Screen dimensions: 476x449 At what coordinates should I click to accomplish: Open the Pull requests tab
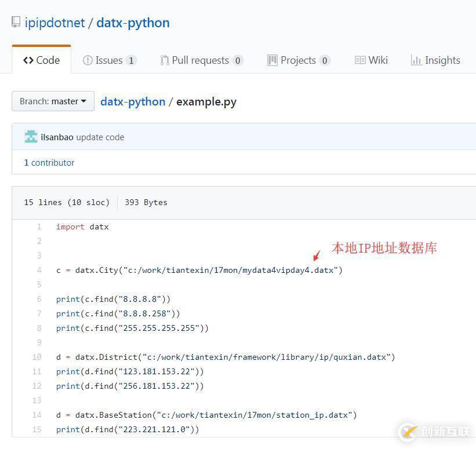(202, 60)
